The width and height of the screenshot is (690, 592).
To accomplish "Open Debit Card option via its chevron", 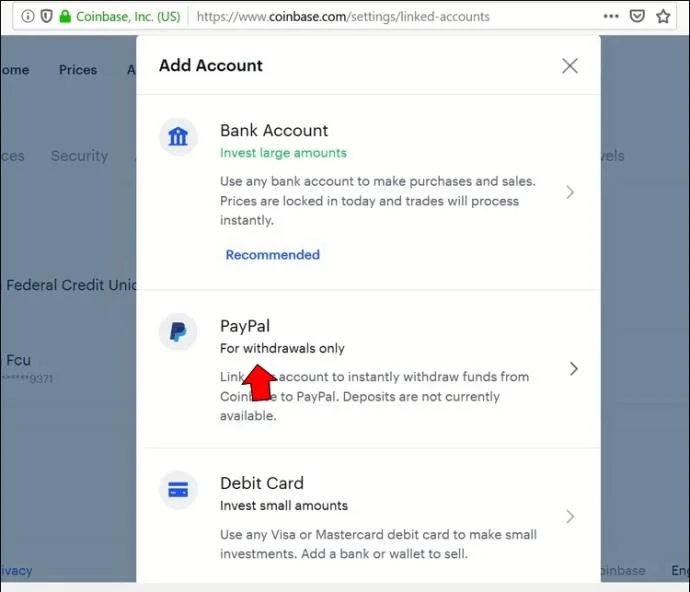I will coord(570,516).
